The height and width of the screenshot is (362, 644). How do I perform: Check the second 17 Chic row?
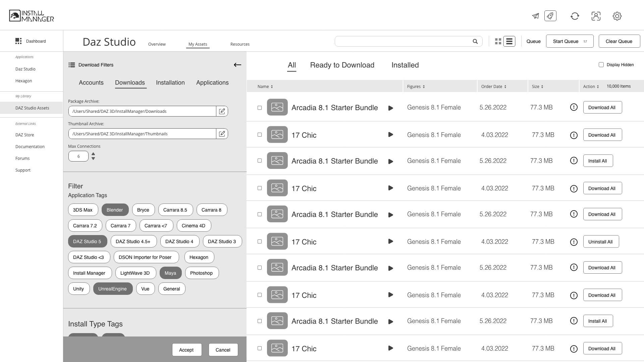coord(260,188)
